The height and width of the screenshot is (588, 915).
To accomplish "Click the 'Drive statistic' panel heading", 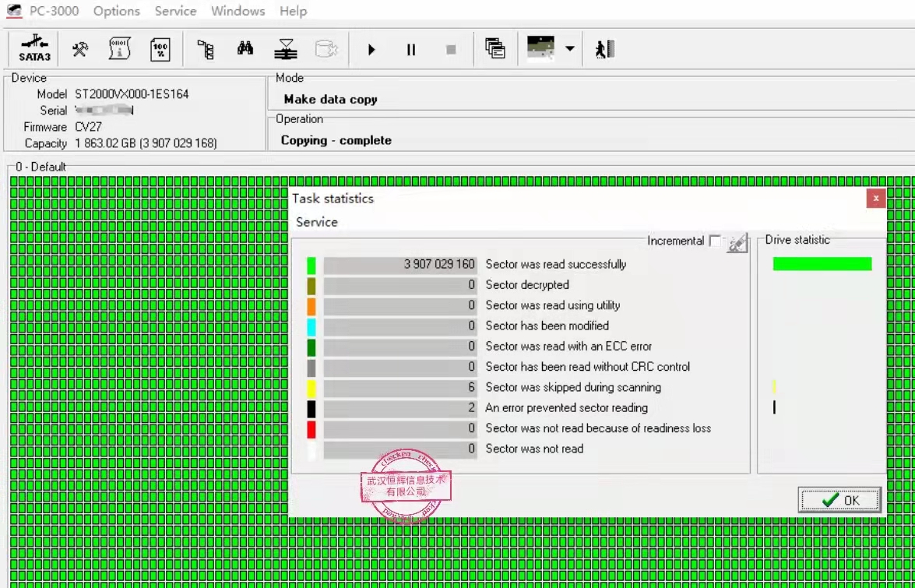I will tap(797, 240).
